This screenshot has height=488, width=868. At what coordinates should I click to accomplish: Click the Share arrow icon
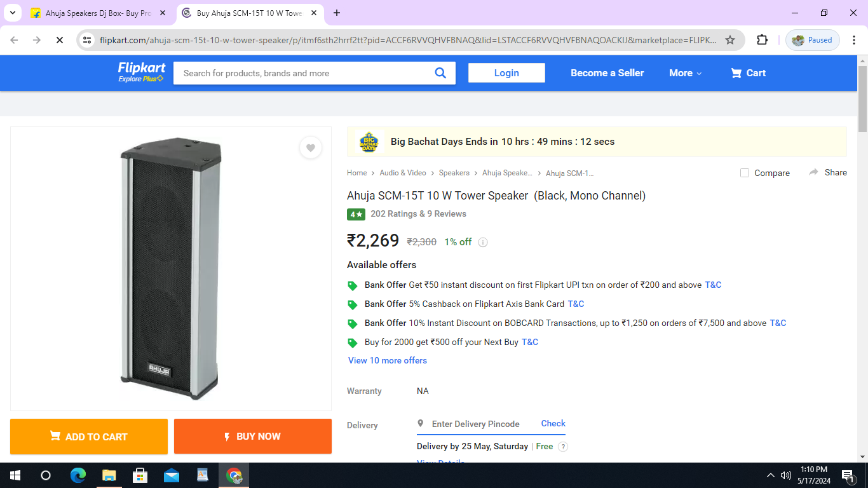813,172
